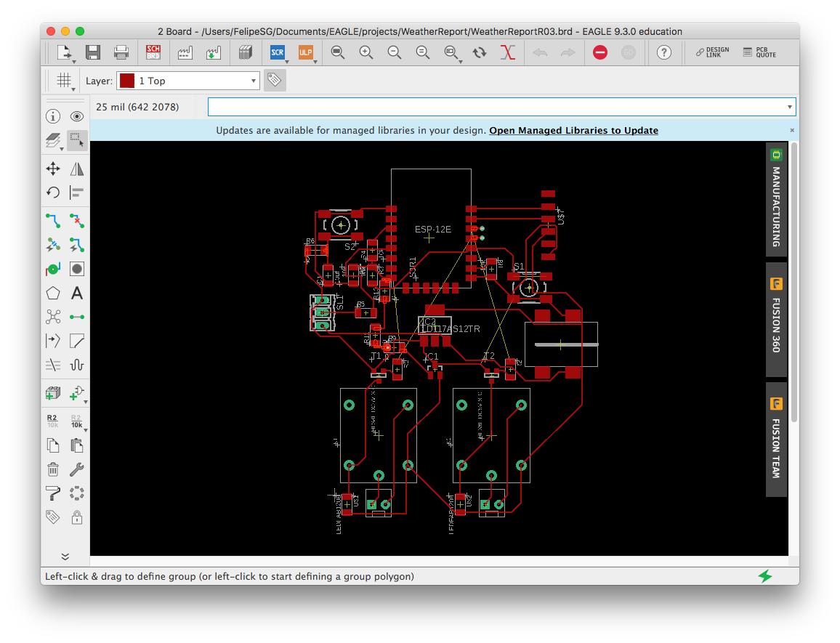The height and width of the screenshot is (643, 840).
Task: Click the red Top layer color swatch
Action: pyautogui.click(x=127, y=81)
